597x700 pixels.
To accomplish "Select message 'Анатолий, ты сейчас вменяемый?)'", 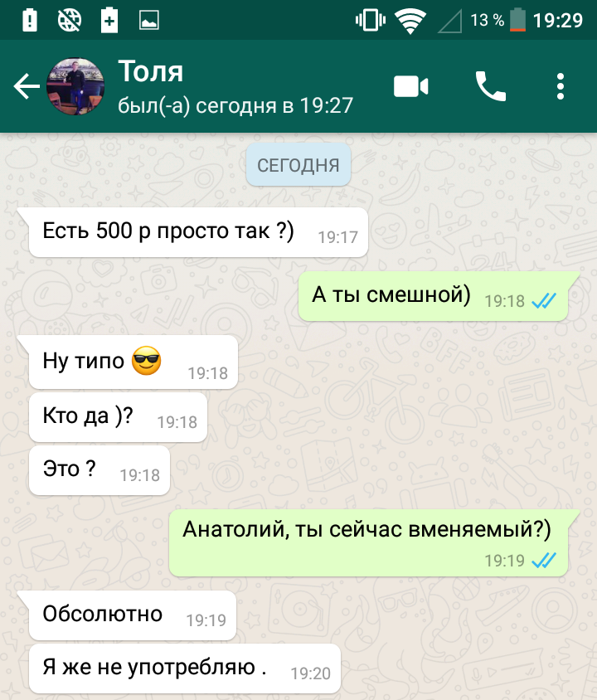I will (368, 543).
